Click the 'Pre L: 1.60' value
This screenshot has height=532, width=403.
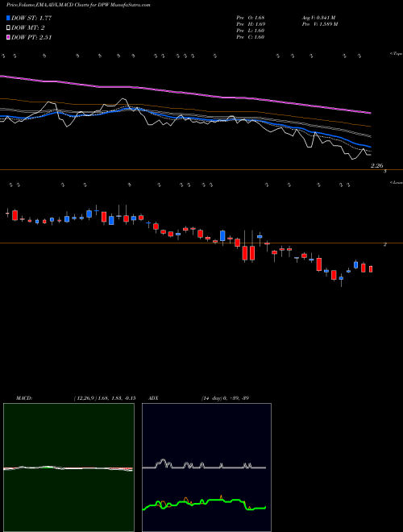[x=251, y=31]
